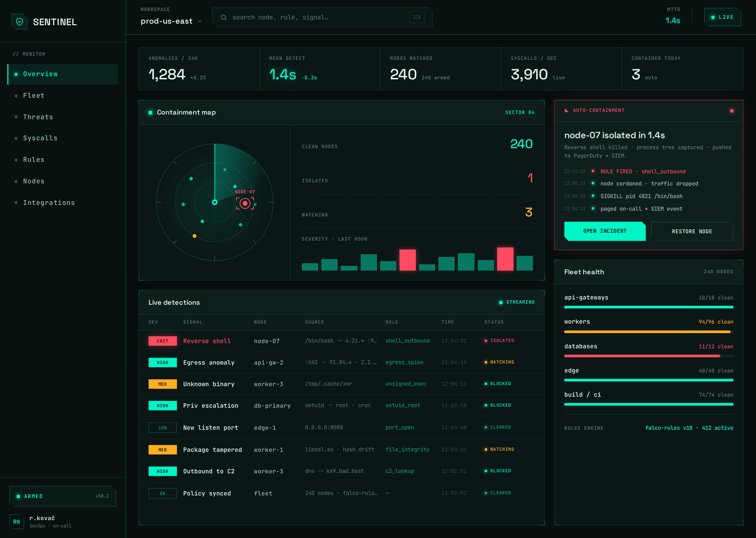Click the Package tampered signal
The width and height of the screenshot is (756, 538).
point(213,449)
